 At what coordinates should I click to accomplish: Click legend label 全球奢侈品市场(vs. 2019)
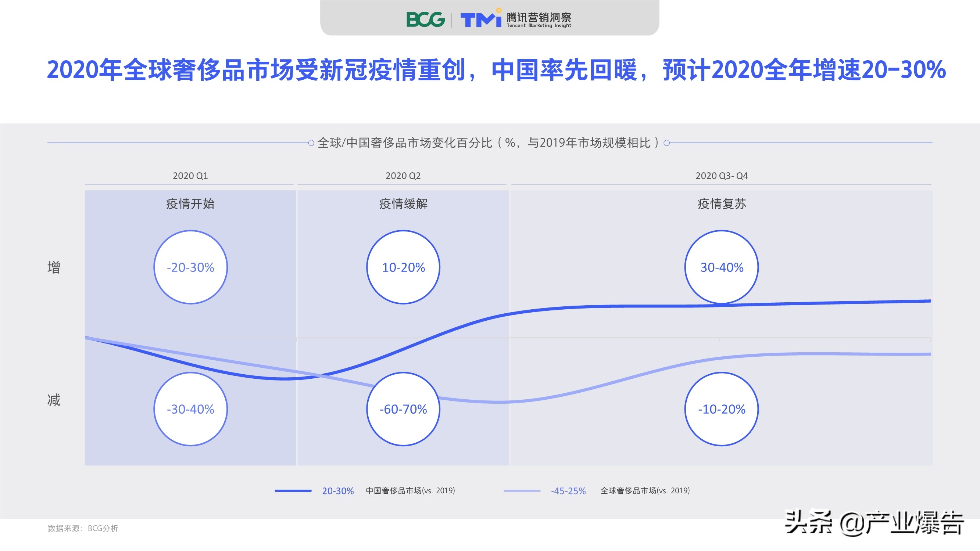pyautogui.click(x=645, y=490)
